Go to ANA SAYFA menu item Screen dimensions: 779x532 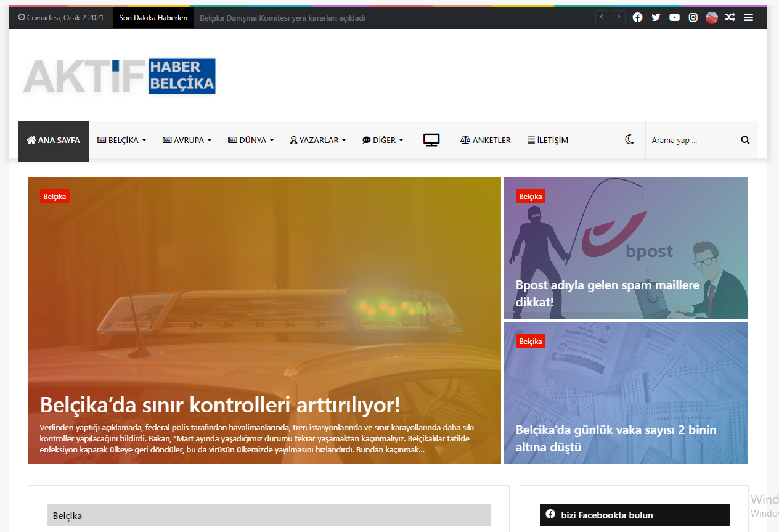point(54,140)
